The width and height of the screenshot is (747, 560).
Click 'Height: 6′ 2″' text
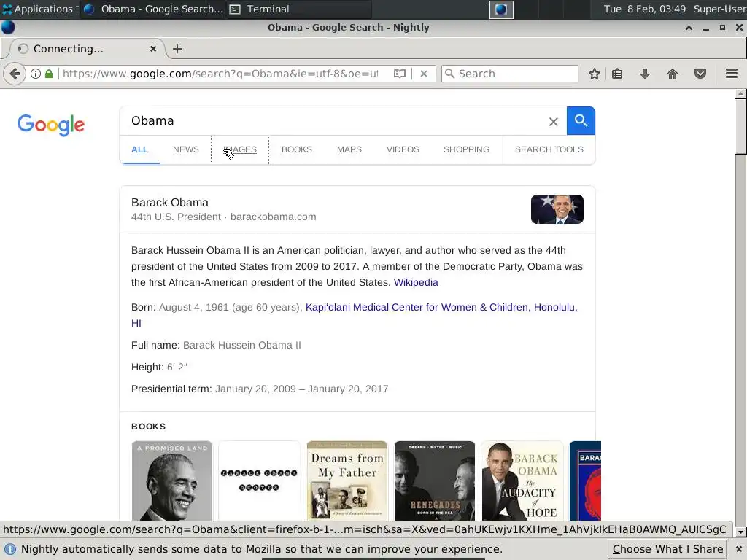pos(160,367)
